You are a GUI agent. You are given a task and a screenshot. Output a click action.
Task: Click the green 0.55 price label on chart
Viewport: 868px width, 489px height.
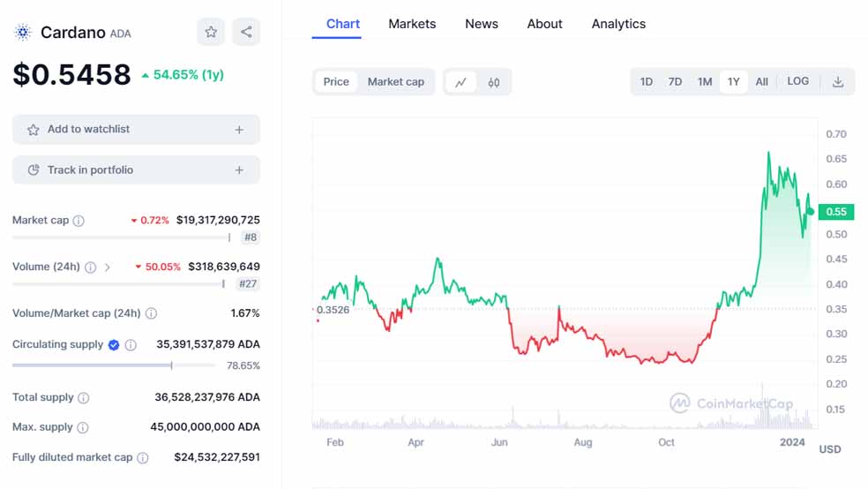click(x=835, y=212)
